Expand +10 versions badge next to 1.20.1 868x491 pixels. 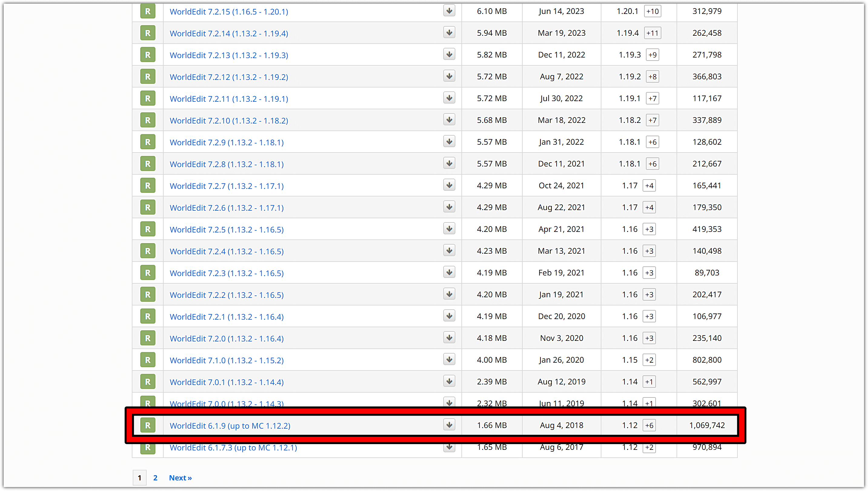click(x=652, y=11)
